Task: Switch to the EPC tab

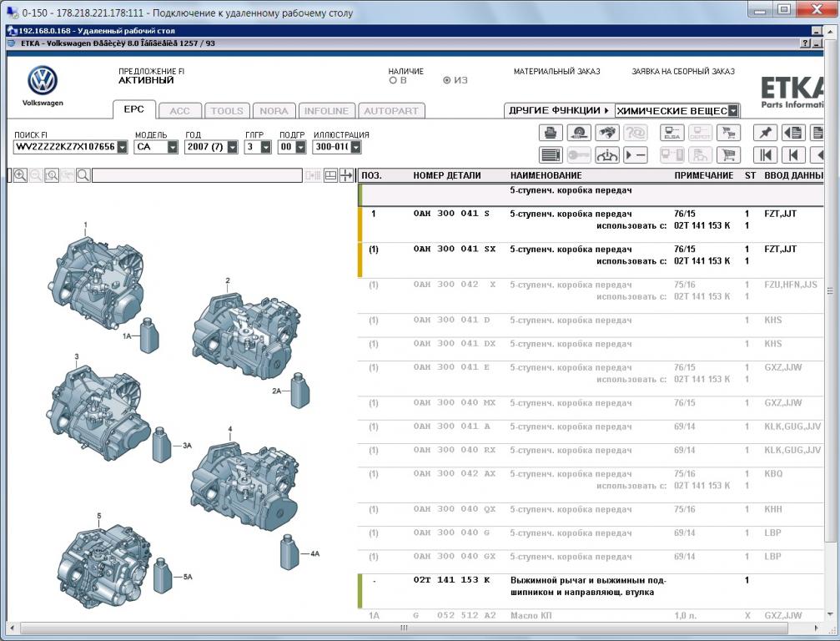Action: coord(134,109)
